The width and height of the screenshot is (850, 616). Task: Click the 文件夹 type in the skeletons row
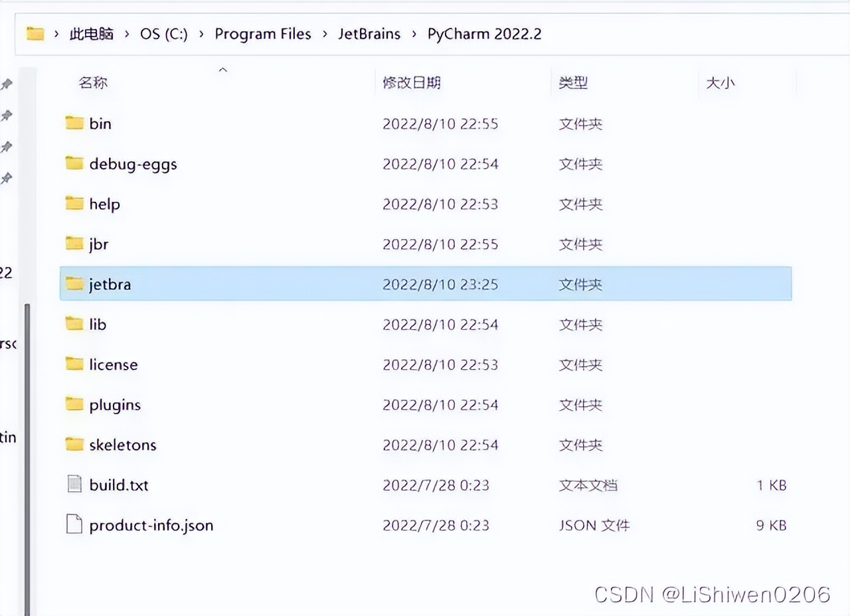coord(580,445)
